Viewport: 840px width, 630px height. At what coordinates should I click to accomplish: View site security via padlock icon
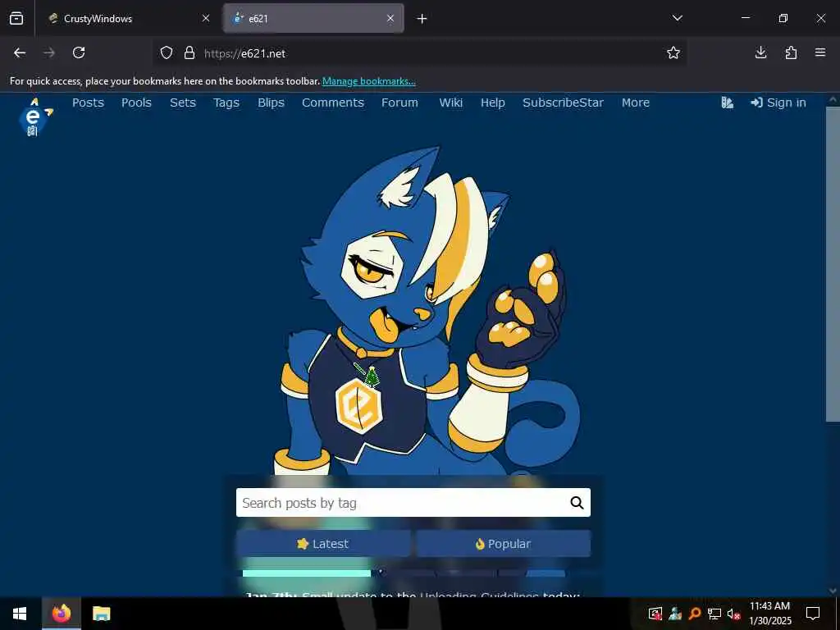(x=189, y=52)
